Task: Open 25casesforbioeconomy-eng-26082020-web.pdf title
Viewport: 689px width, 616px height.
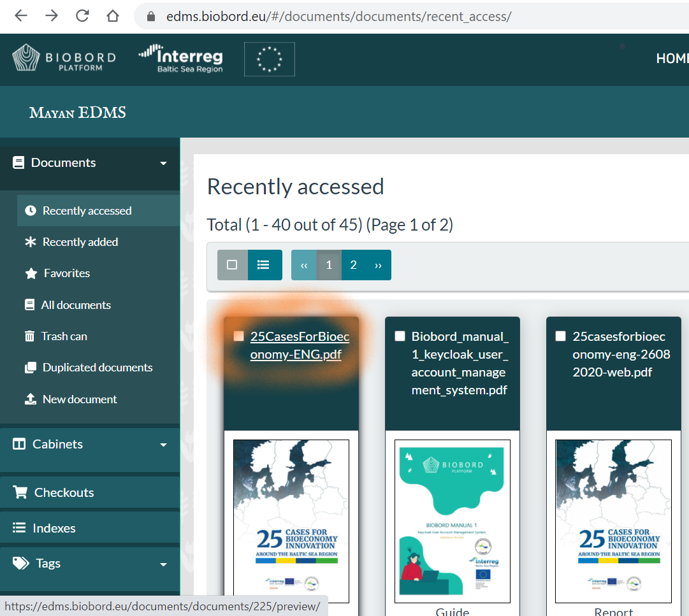Action: [x=621, y=354]
